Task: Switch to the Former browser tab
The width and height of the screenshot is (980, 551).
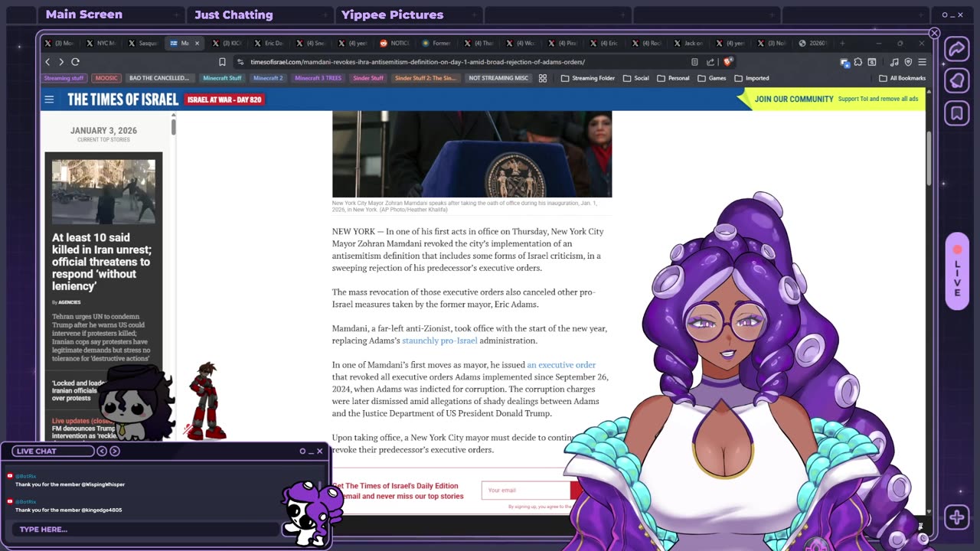Action: 437,44
